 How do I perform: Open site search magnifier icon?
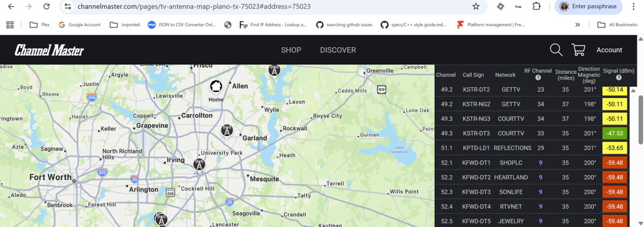(557, 50)
